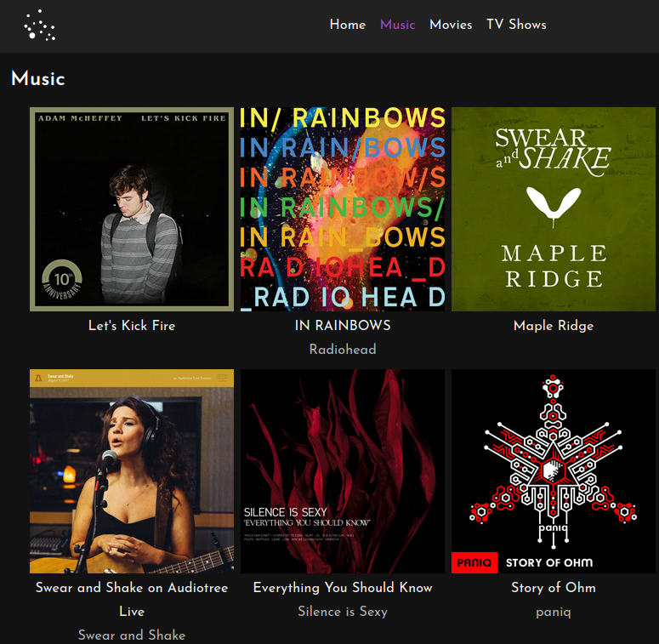Click the Let's Kick Fire title link

pyautogui.click(x=132, y=326)
